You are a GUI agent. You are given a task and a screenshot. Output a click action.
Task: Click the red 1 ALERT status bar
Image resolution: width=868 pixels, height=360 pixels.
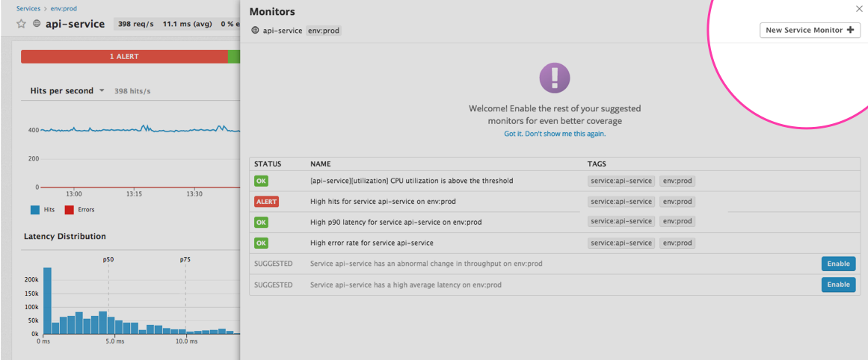coord(124,57)
